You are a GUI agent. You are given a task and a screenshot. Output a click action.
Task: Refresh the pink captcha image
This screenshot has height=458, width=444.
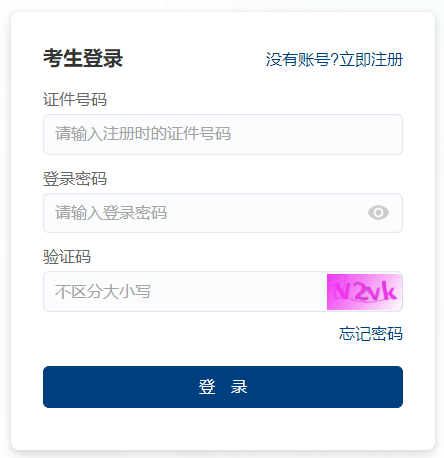(x=364, y=292)
